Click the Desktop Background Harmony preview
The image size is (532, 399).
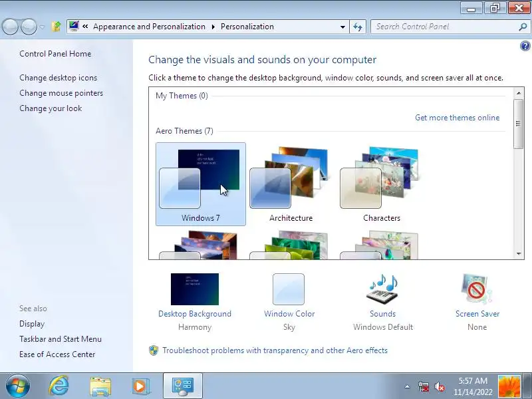(195, 289)
